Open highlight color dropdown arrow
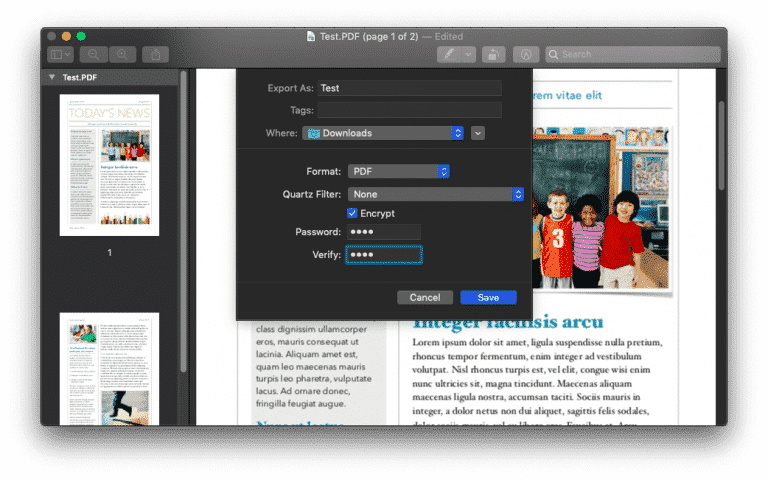 click(x=468, y=54)
